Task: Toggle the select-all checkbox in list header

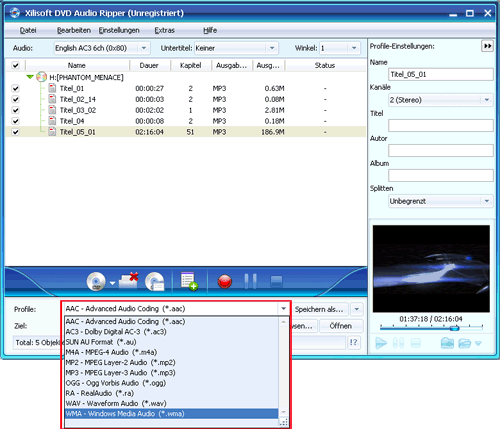Action: coord(15,65)
